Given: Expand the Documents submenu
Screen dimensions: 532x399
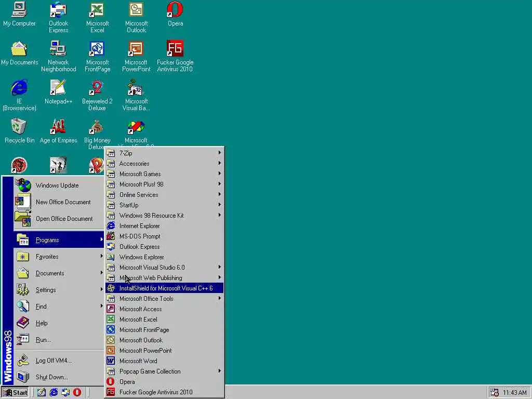Looking at the screenshot, I should click(x=59, y=273).
